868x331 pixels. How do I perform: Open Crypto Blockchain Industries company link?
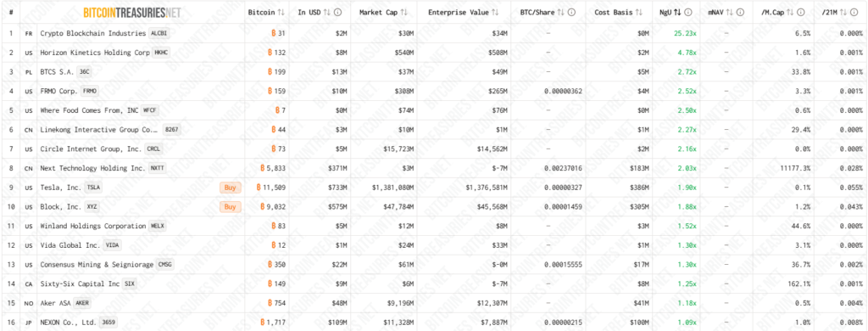coord(93,33)
